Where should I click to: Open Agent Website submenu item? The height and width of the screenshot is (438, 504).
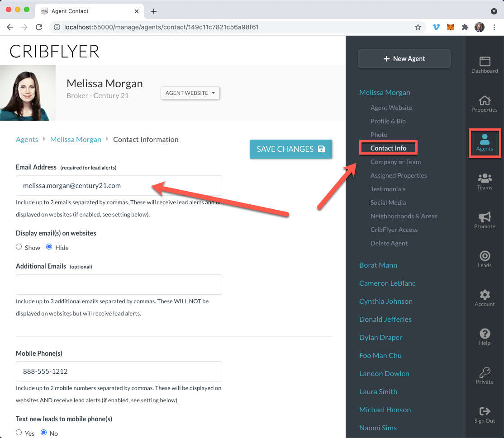point(391,108)
